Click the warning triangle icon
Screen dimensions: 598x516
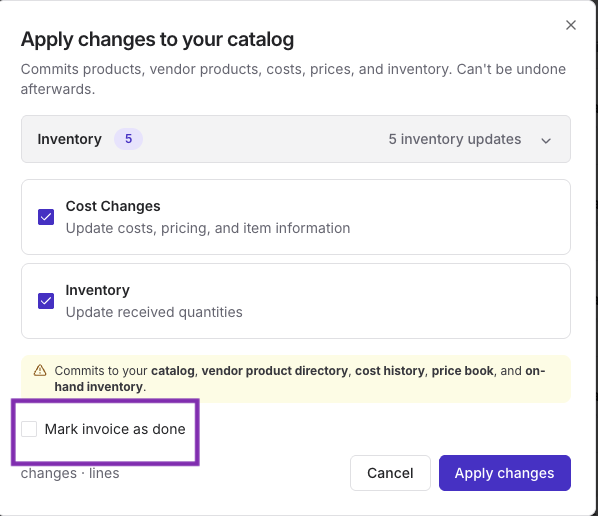click(40, 370)
